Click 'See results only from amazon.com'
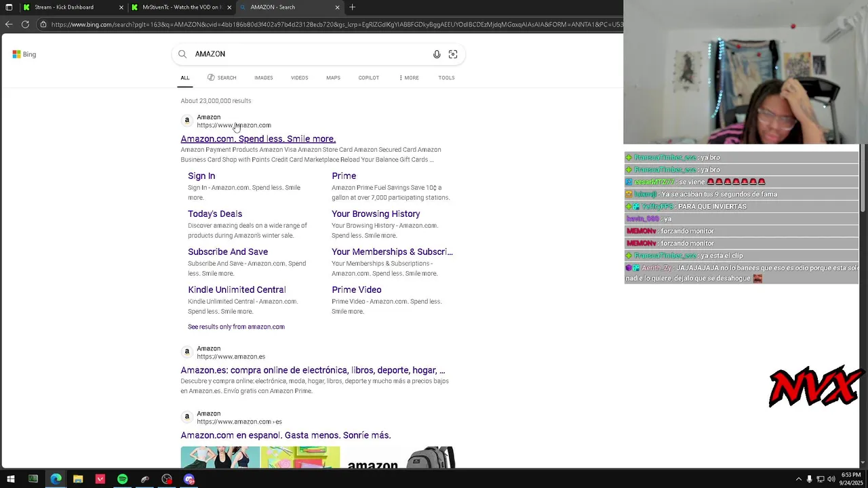This screenshot has height=488, width=868. (x=236, y=327)
